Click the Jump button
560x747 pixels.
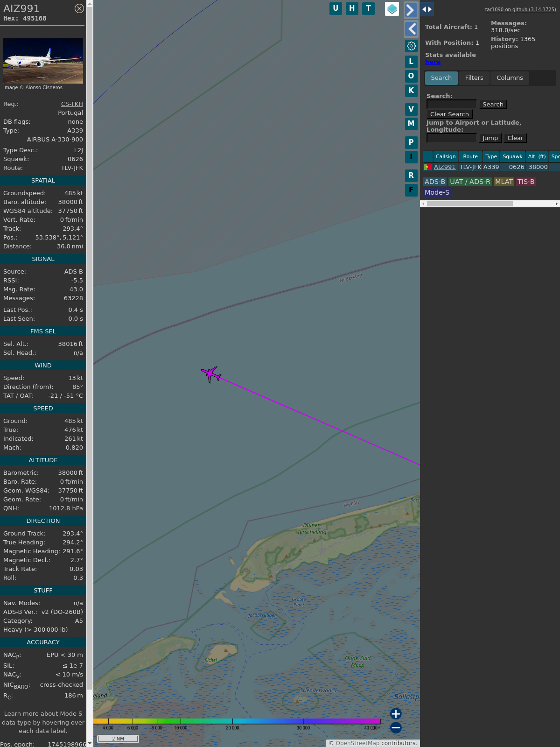490,138
